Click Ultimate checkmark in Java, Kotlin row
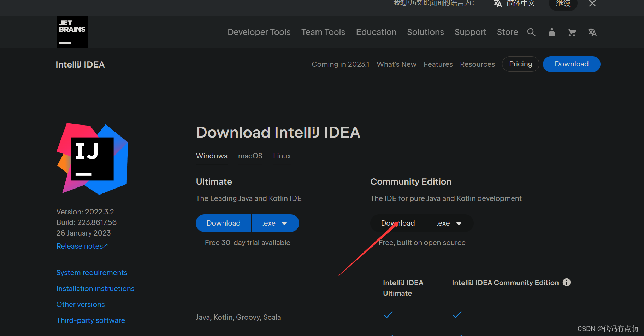644x336 pixels. click(x=388, y=314)
